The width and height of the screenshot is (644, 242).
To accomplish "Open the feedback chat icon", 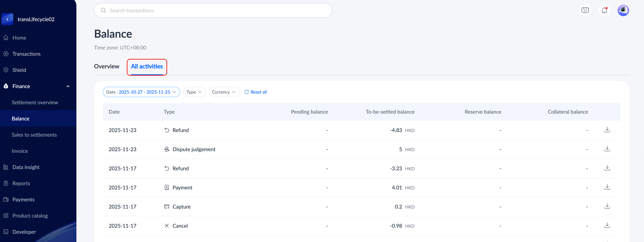I will [x=585, y=10].
